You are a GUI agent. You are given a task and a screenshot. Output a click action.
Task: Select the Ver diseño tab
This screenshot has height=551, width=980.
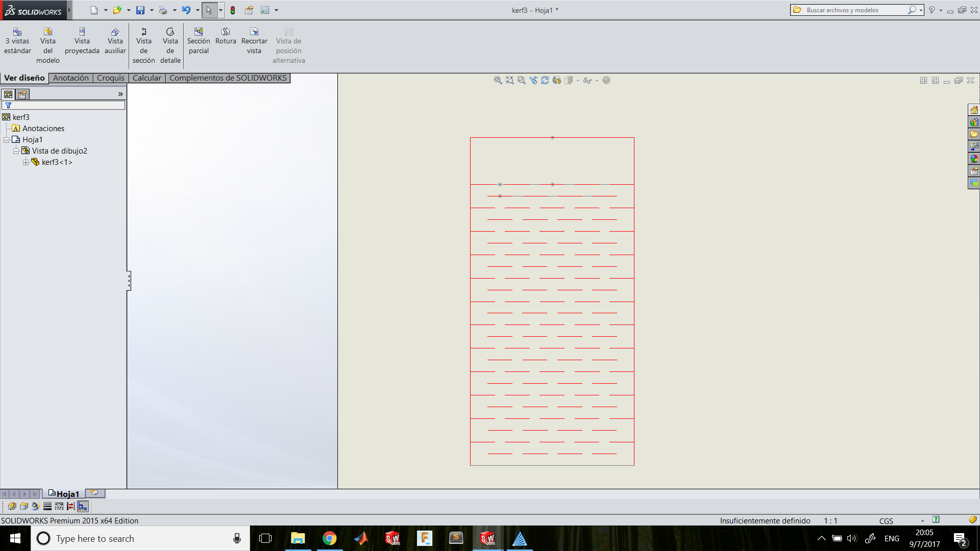pyautogui.click(x=24, y=78)
